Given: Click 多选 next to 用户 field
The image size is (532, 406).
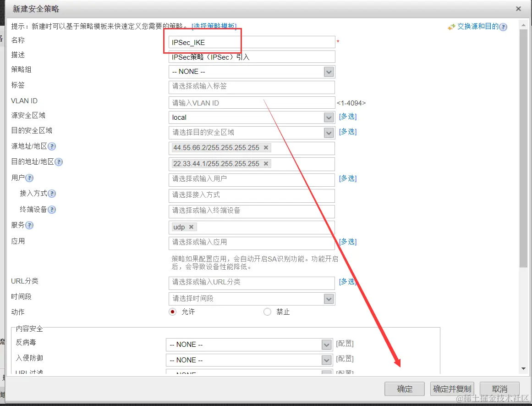Looking at the screenshot, I should [348, 178].
